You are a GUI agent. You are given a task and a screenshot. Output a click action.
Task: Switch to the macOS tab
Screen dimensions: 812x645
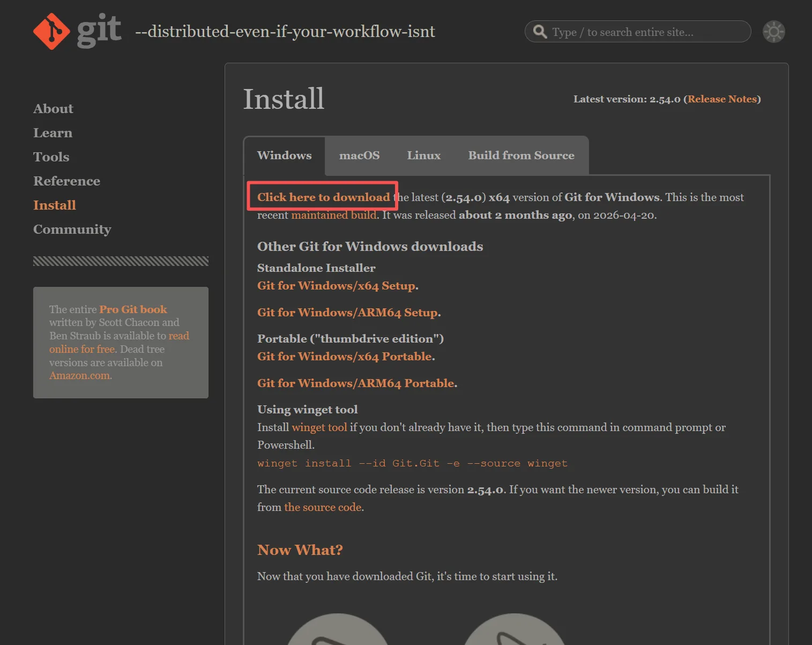(359, 155)
